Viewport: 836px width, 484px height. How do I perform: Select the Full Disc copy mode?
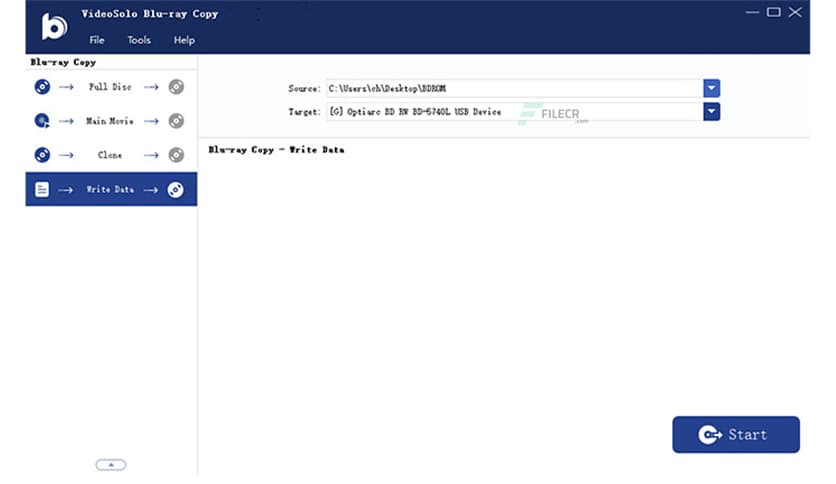[x=111, y=87]
